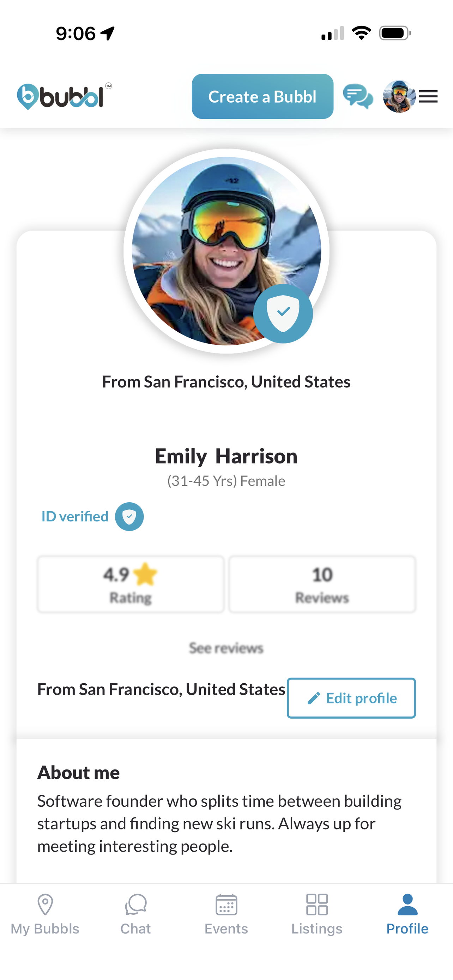Tap the ID verified shield icon
This screenshot has height=980, width=453.
pos(129,516)
